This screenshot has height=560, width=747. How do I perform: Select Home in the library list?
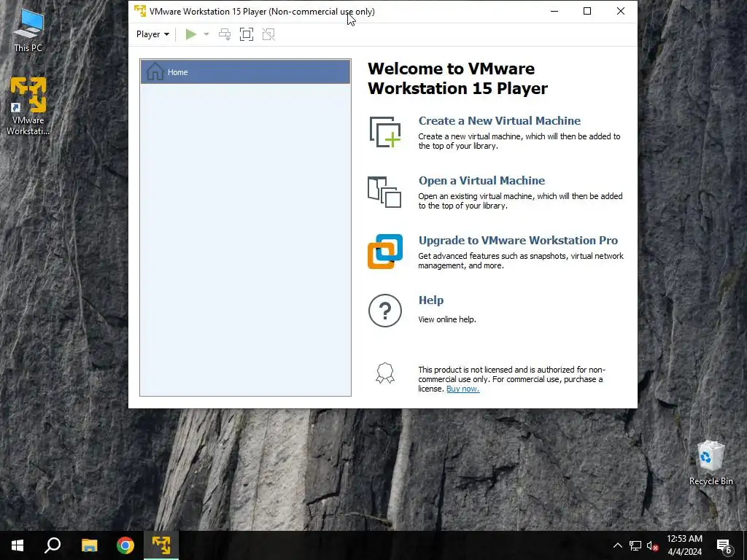coord(245,72)
